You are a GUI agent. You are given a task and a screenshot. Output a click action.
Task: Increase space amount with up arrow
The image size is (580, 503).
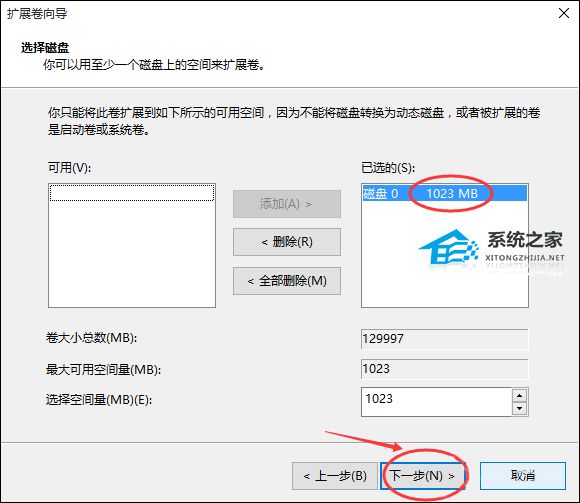coord(520,395)
